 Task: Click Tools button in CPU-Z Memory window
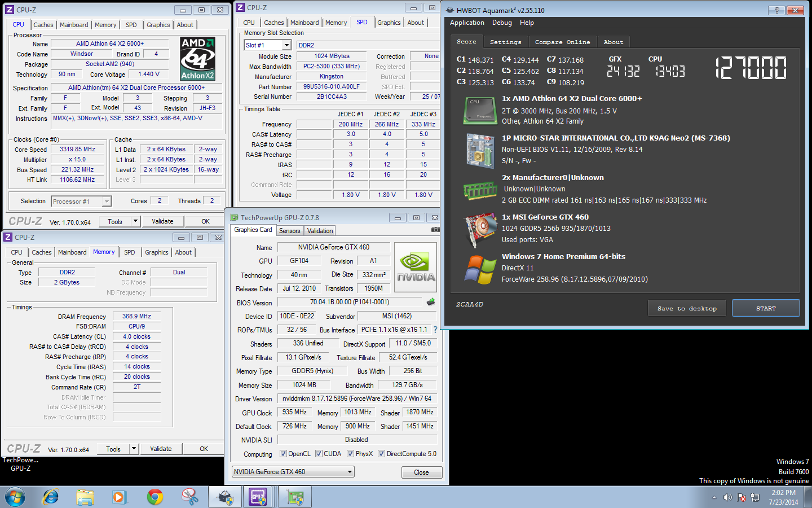tap(113, 449)
